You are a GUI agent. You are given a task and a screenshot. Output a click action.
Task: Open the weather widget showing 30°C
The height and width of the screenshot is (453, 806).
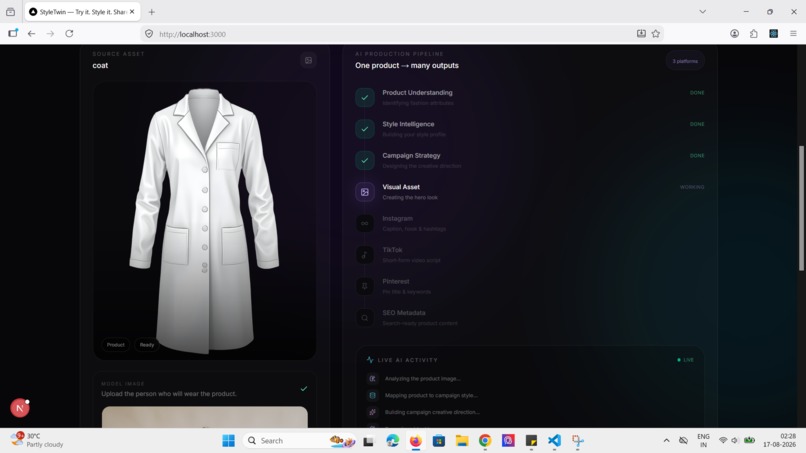37,440
